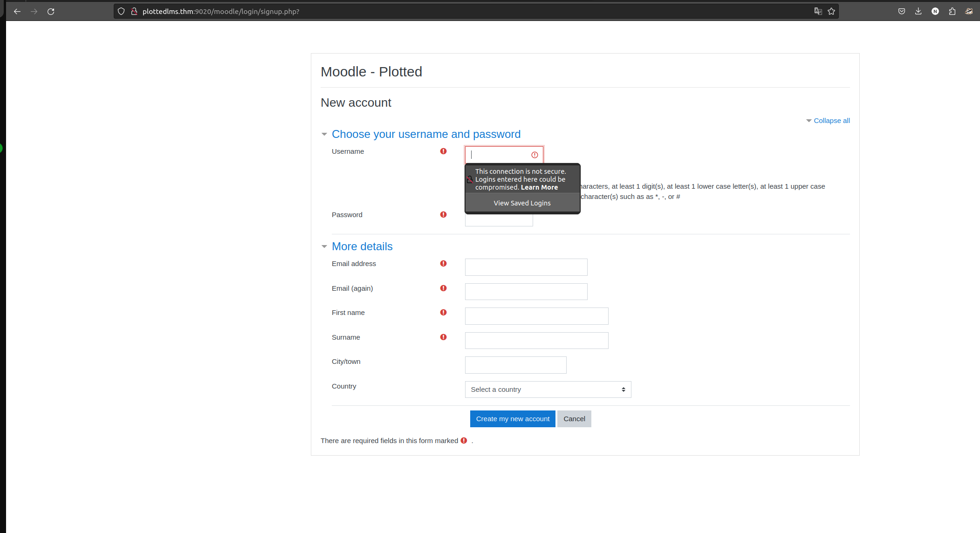
Task: Click the New account heading
Action: tap(356, 102)
